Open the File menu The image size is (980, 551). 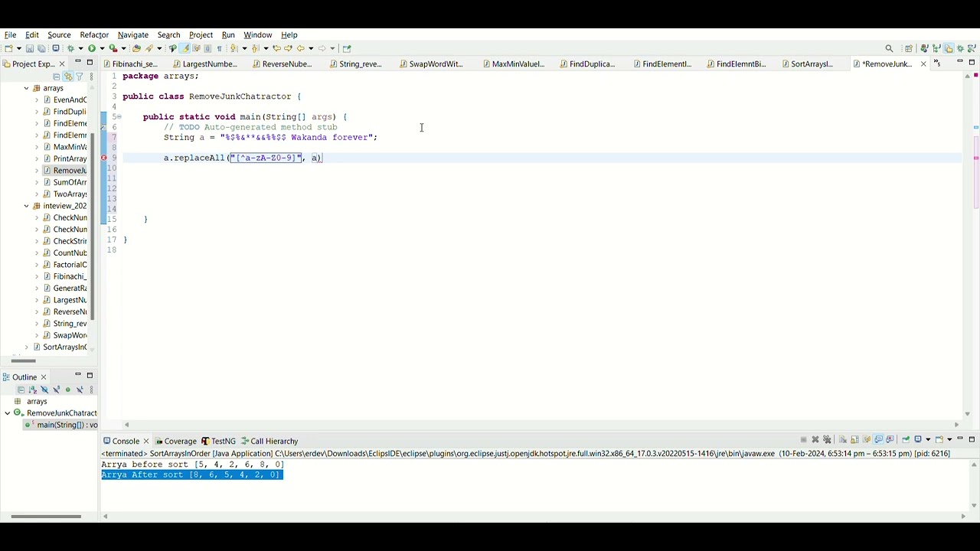tap(11, 34)
